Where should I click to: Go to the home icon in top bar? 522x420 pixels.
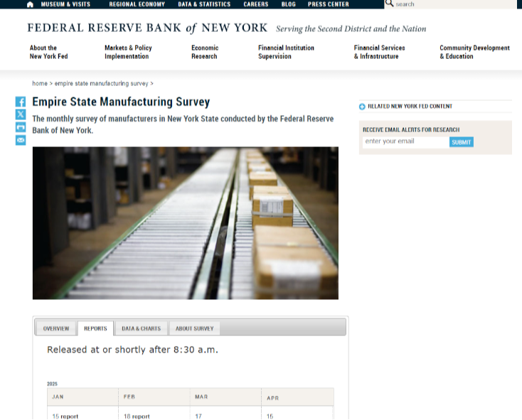click(x=30, y=4)
